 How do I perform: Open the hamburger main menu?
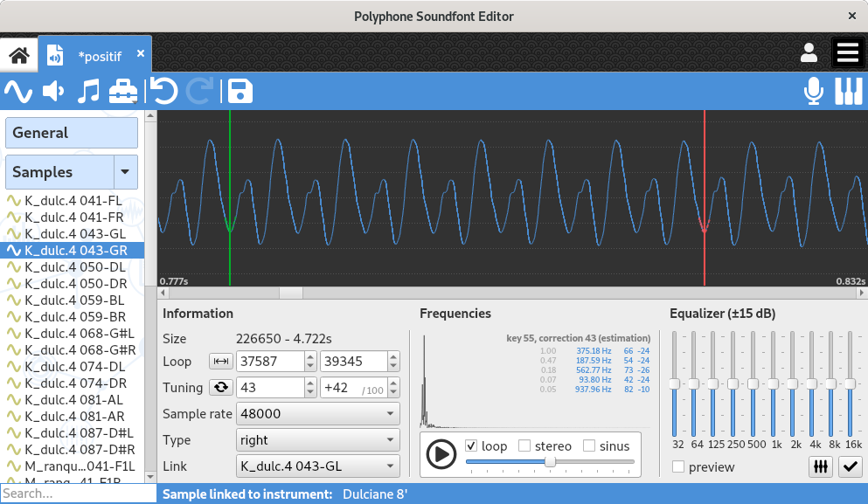pyautogui.click(x=848, y=53)
